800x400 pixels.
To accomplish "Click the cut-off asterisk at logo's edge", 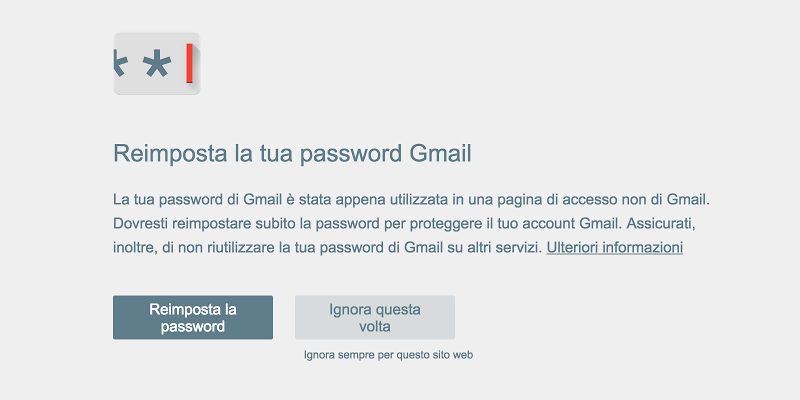I will (x=119, y=64).
